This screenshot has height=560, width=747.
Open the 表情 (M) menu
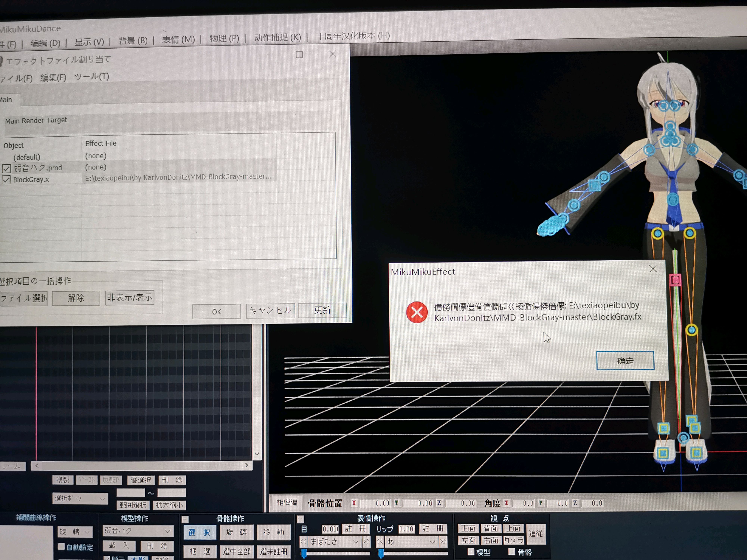178,40
